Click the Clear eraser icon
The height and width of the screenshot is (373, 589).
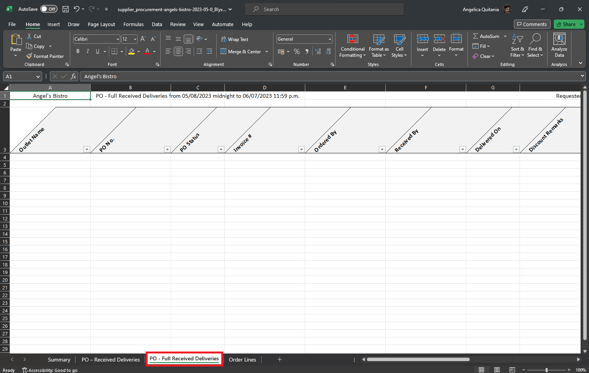point(476,56)
